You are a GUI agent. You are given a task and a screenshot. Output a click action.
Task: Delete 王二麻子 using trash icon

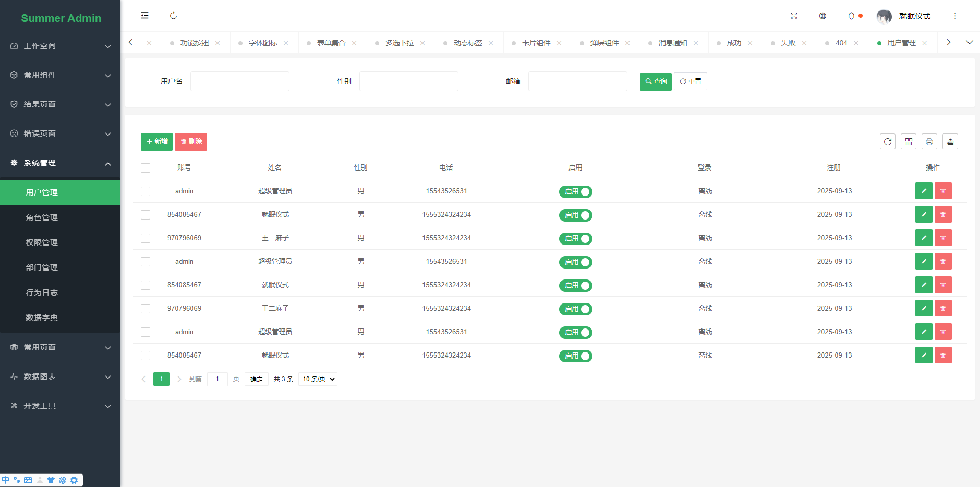[942, 238]
